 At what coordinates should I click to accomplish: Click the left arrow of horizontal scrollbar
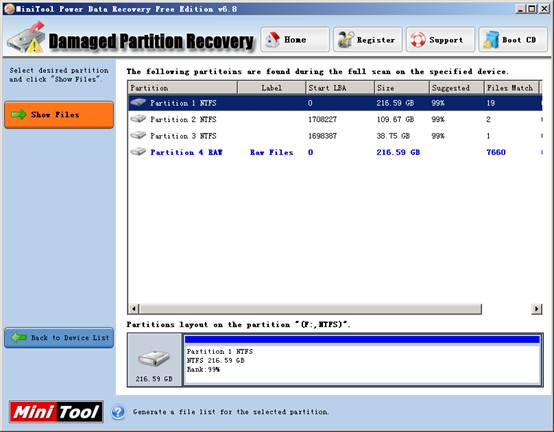[x=134, y=309]
